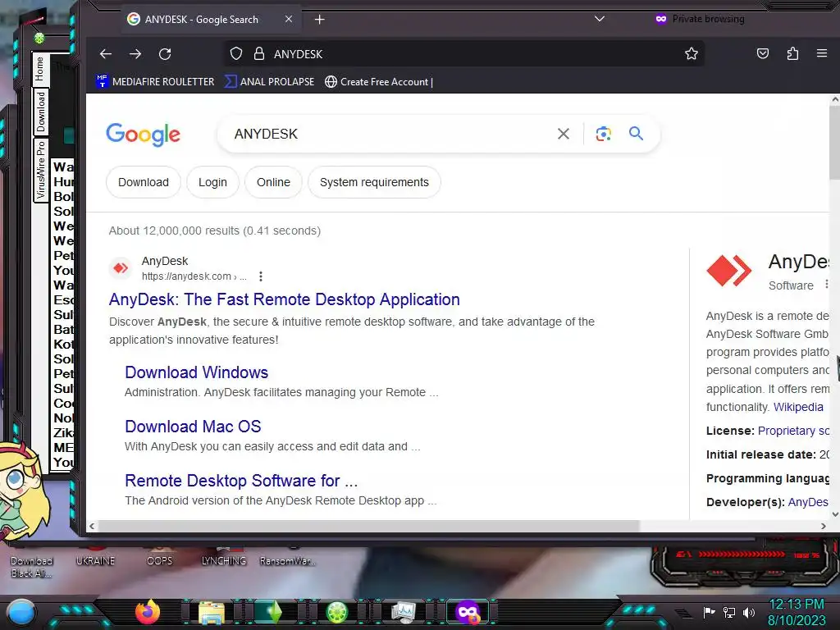Open the Developer(s) AnyDesk link
Viewport: 840px width, 630px height.
coord(808,502)
